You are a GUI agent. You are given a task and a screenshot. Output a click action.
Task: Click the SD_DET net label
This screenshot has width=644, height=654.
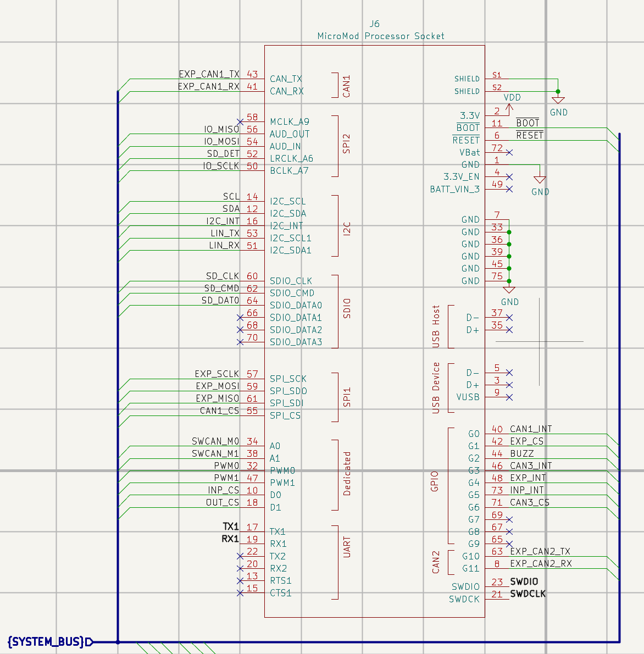click(x=223, y=154)
